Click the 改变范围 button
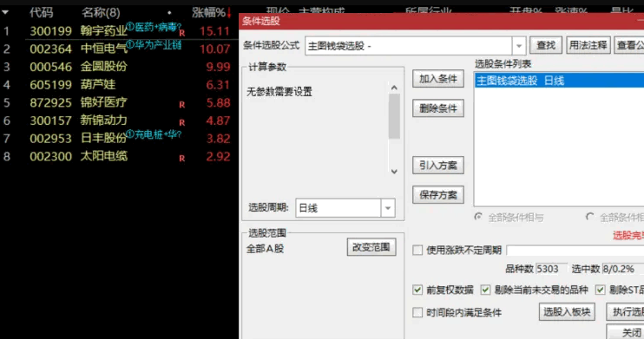 point(371,247)
